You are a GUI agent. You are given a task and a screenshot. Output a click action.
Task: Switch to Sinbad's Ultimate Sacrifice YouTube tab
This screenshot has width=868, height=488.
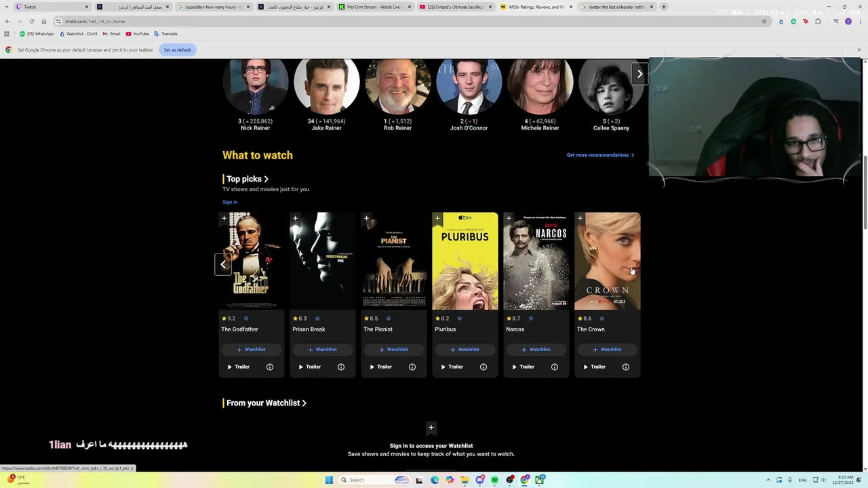coord(456,7)
